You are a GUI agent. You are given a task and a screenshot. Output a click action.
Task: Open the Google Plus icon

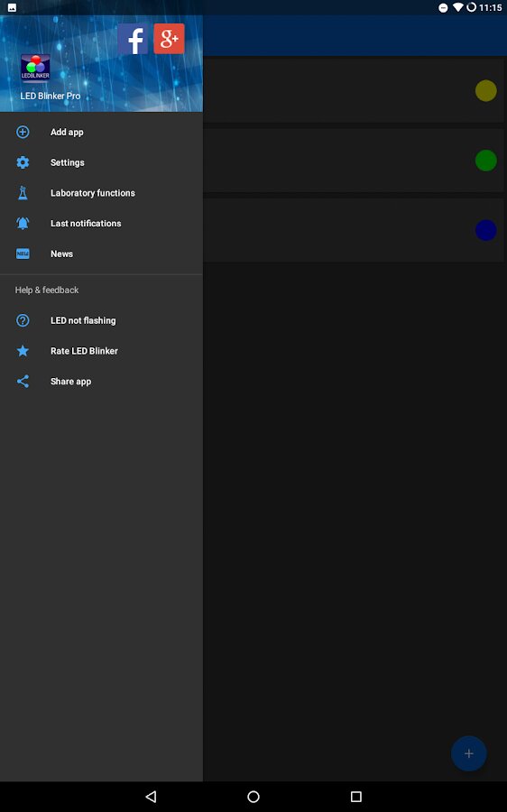click(x=169, y=39)
